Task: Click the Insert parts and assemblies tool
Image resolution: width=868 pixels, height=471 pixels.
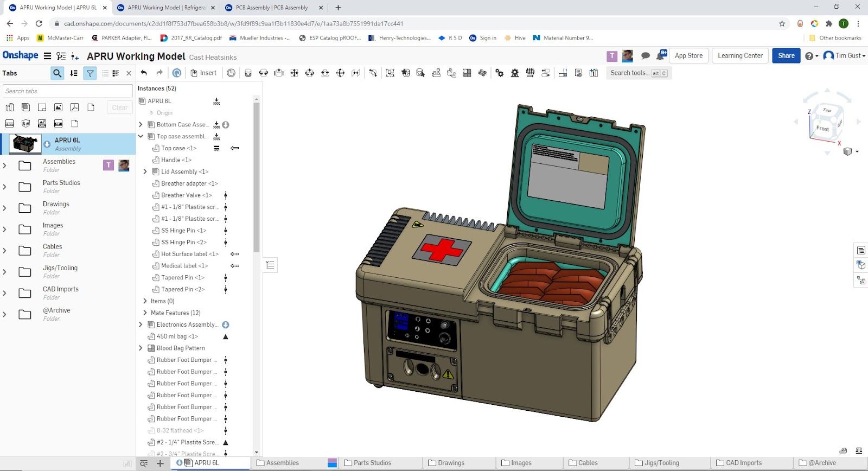Action: 203,73
